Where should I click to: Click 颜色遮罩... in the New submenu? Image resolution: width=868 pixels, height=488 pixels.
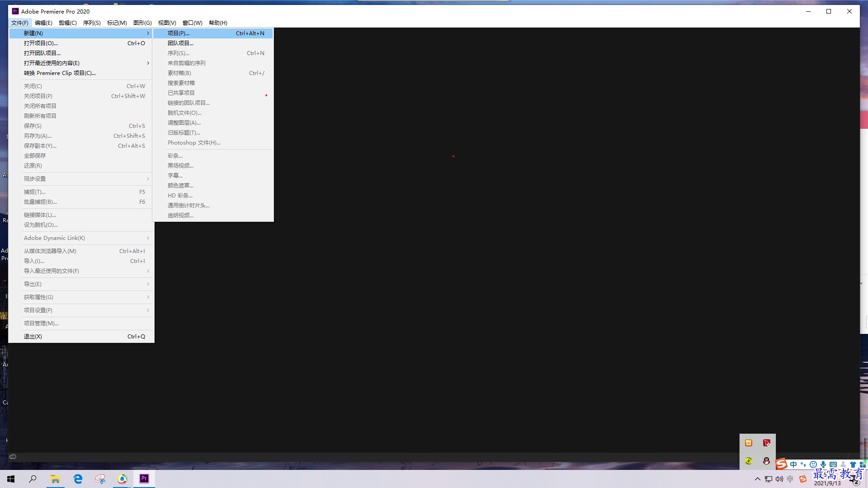pyautogui.click(x=213, y=186)
